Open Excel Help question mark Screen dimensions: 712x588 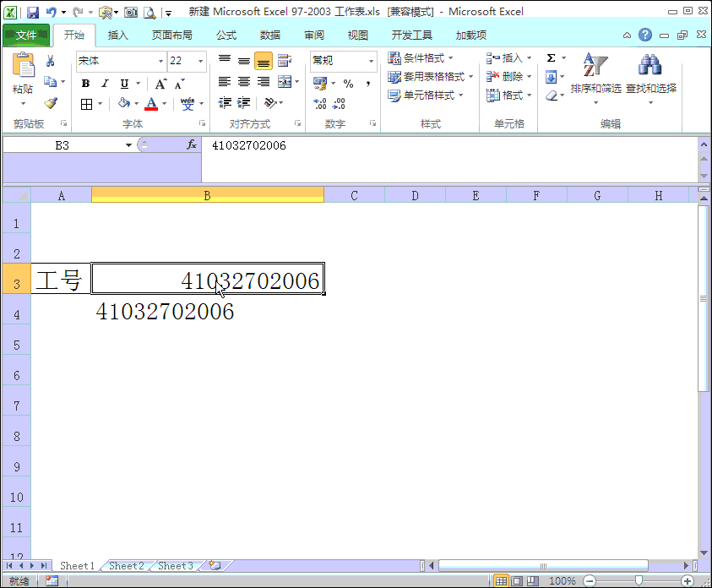(x=644, y=35)
